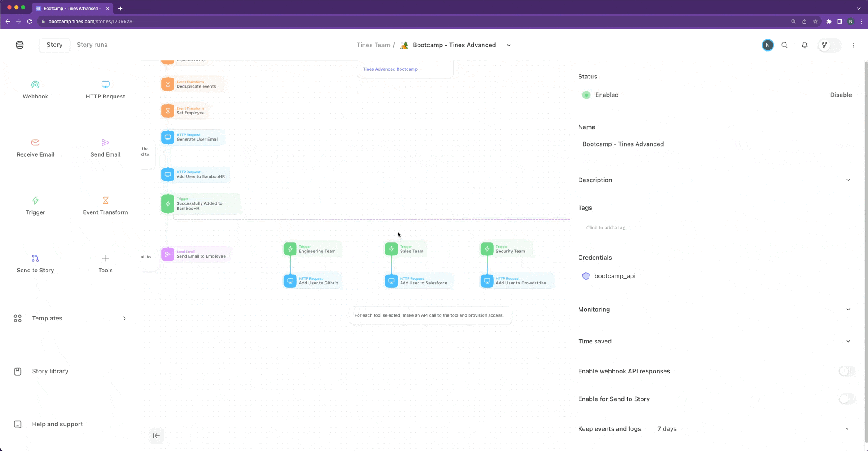The image size is (868, 451).
Task: Open the Tines Advanced Bootcamp link
Action: pos(390,69)
